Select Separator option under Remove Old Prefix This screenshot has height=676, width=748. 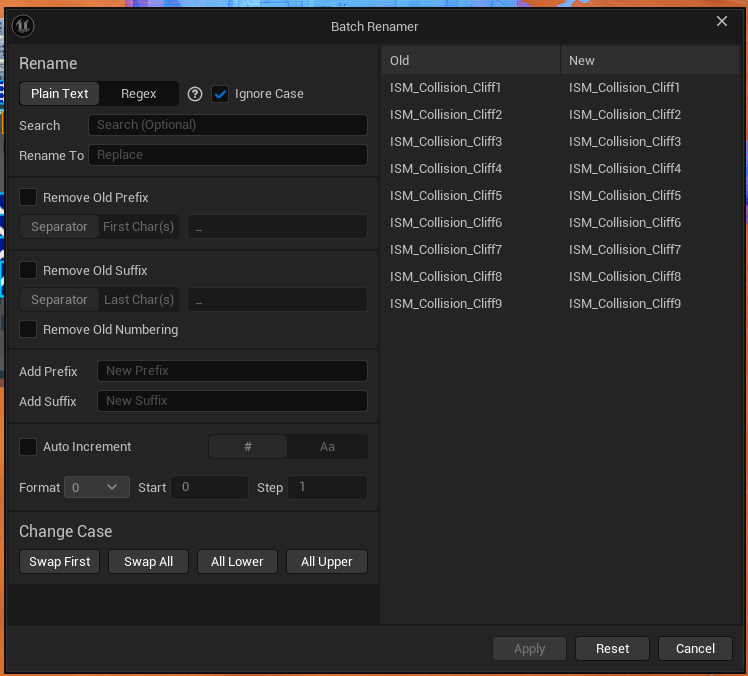pyautogui.click(x=59, y=227)
